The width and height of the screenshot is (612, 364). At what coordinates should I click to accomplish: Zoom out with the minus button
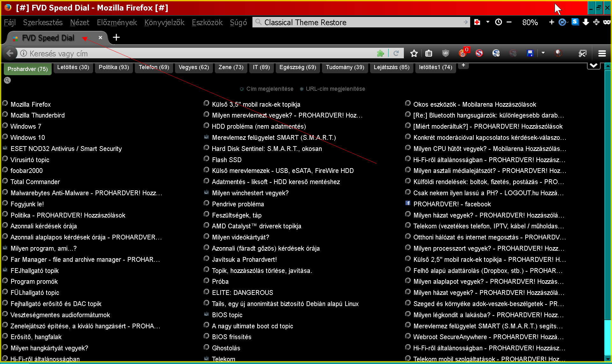point(509,22)
